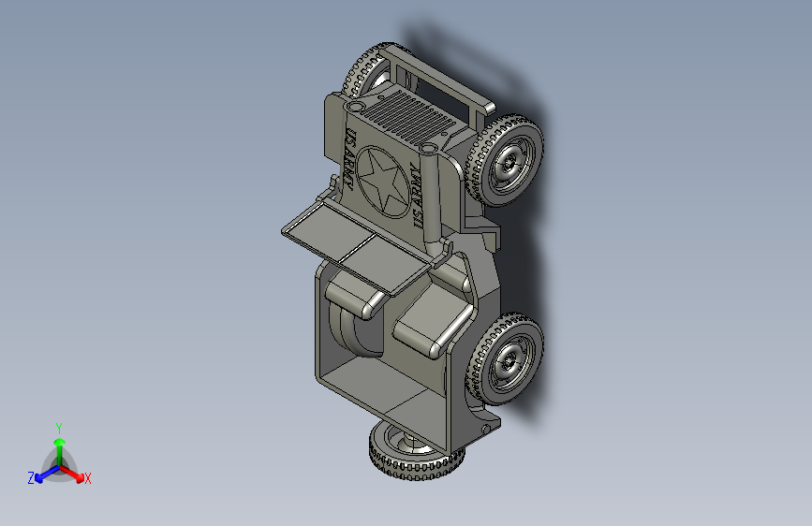
Task: Select the front bumper frame above the grille
Action: [x=440, y=84]
